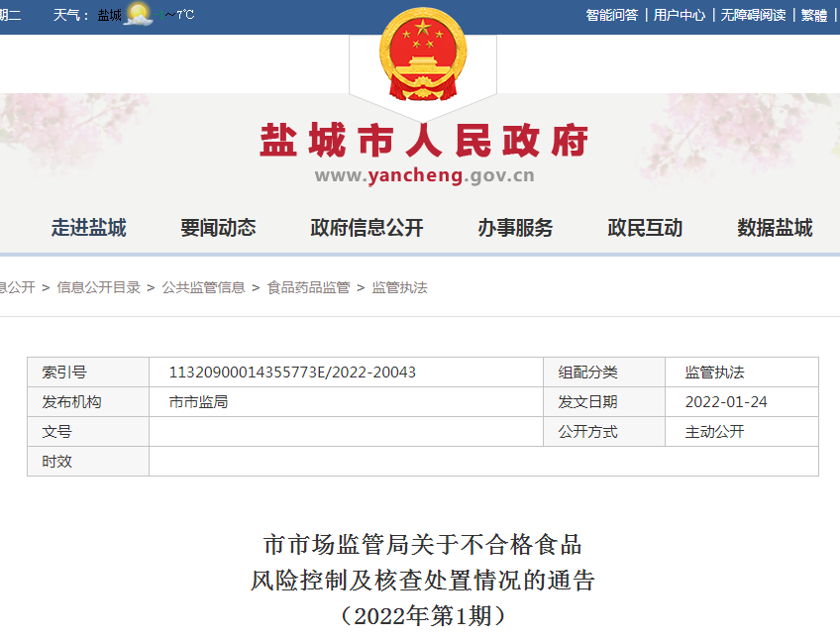Go to 监管执法 breadcrumb
The height and width of the screenshot is (640, 840).
tap(399, 287)
